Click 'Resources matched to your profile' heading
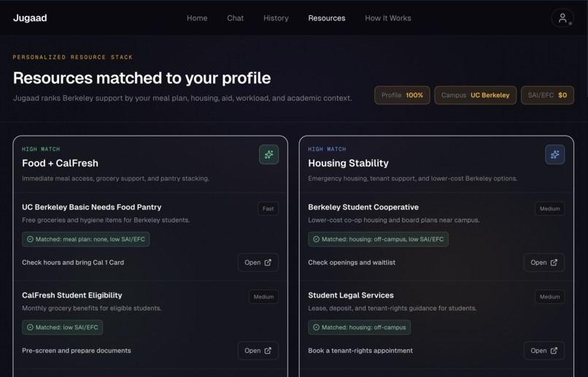This screenshot has height=377, width=588. [x=142, y=78]
